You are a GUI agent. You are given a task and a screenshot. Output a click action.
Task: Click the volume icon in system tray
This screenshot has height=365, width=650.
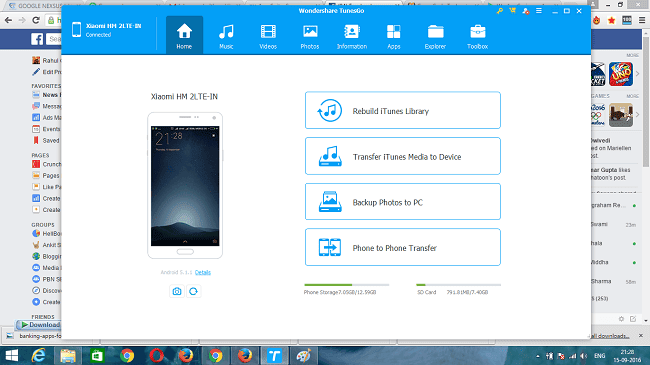584,356
